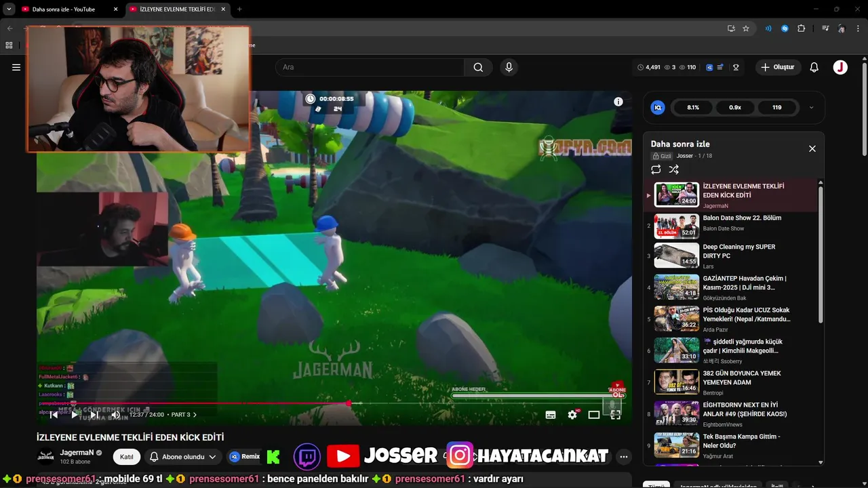Go to previous video in player
The image size is (868, 488).
pyautogui.click(x=54, y=415)
